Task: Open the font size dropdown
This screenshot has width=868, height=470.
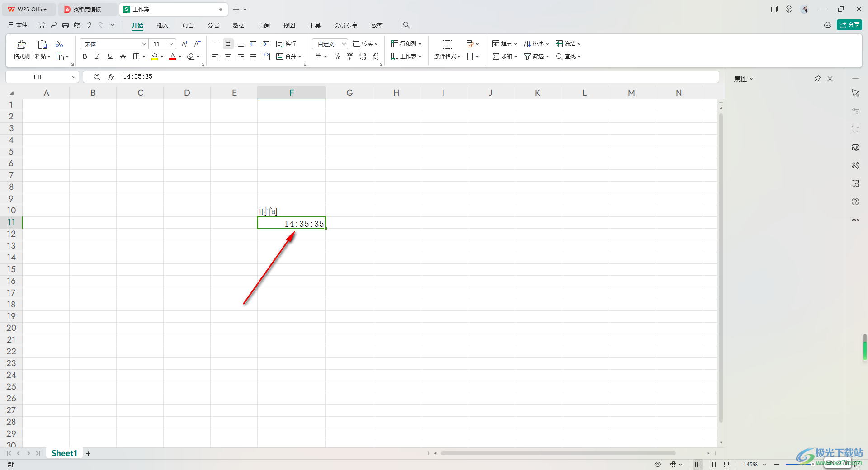Action: (x=171, y=44)
